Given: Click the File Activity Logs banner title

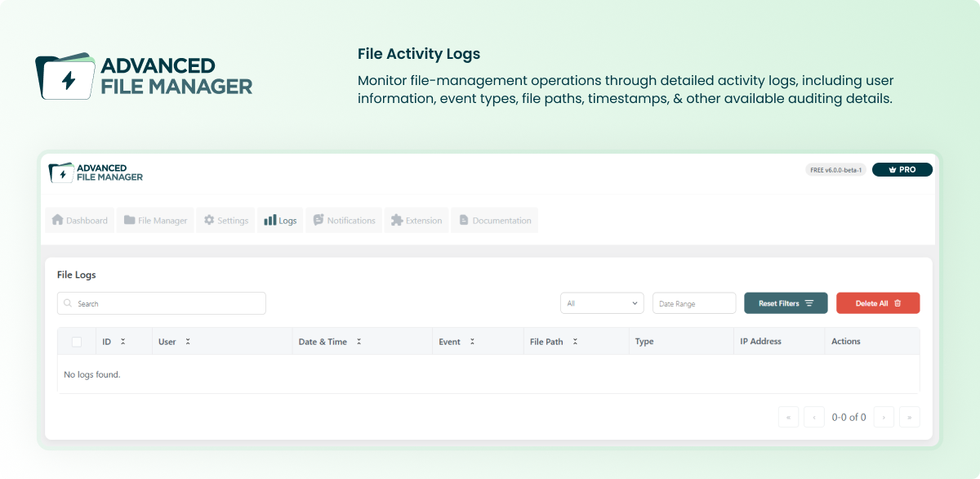Looking at the screenshot, I should click(419, 54).
